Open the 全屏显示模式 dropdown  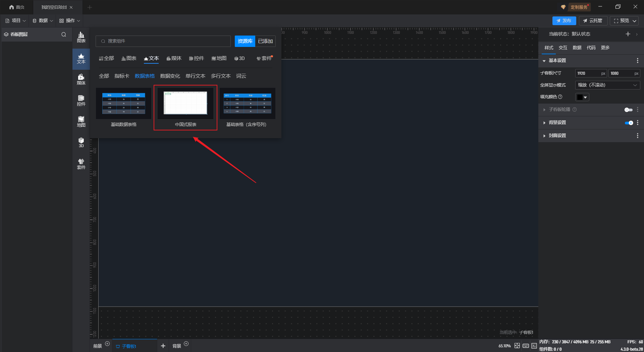pos(607,85)
